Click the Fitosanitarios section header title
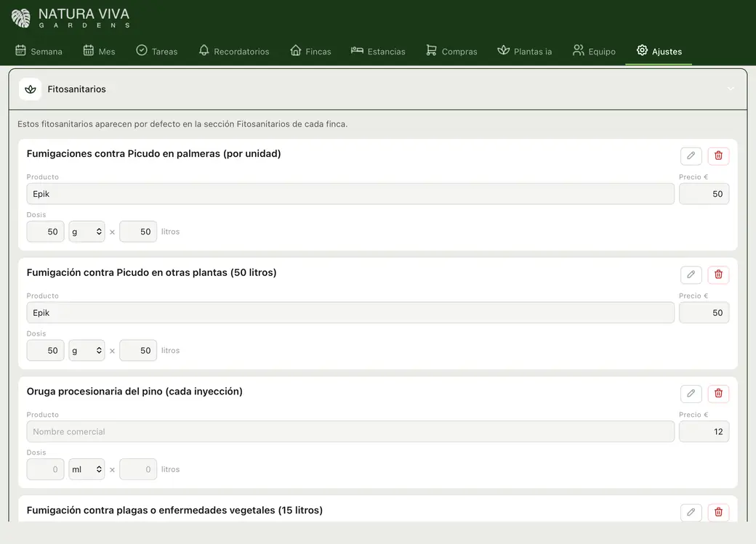 [x=76, y=89]
